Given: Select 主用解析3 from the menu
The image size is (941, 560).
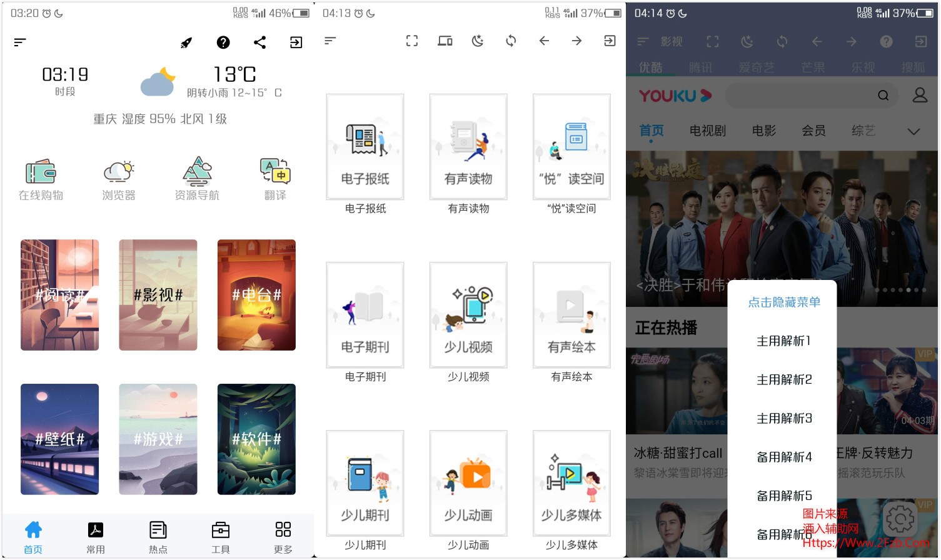Looking at the screenshot, I should [784, 418].
